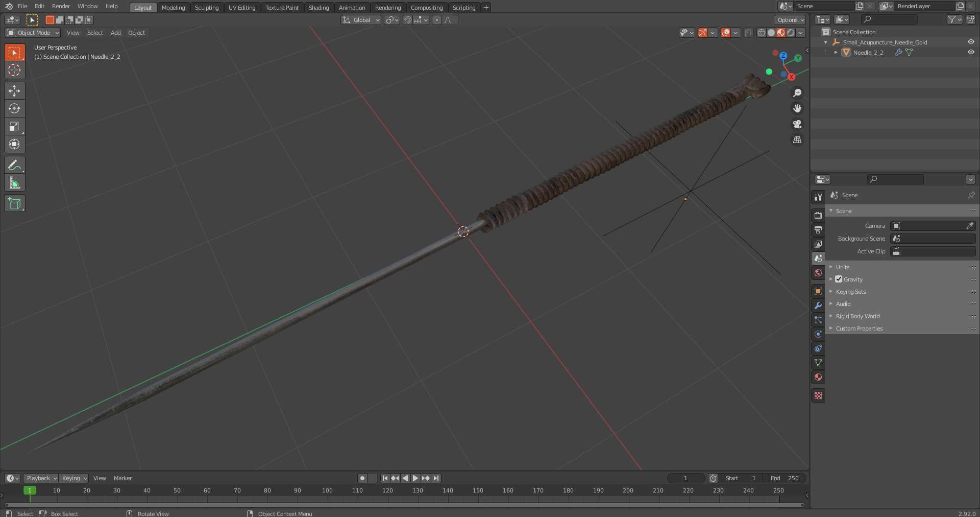Image resolution: width=980 pixels, height=517 pixels.
Task: Open the Texture properties tab
Action: tap(818, 395)
